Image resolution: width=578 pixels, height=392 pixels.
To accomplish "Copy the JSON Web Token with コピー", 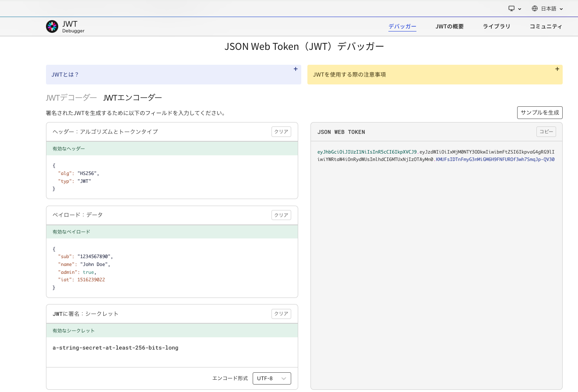I will (x=546, y=132).
